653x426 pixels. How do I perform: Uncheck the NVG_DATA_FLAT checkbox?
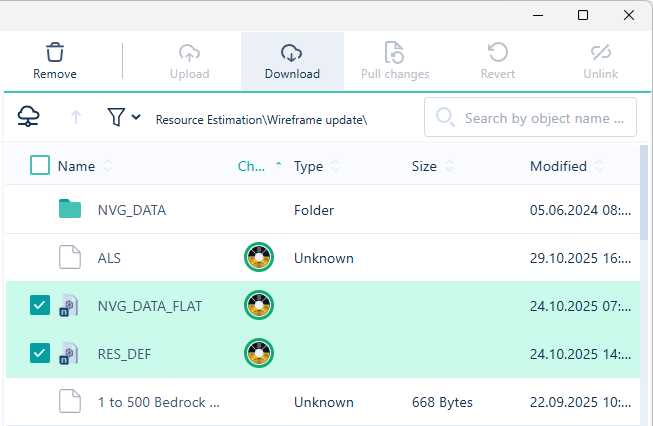coord(40,305)
